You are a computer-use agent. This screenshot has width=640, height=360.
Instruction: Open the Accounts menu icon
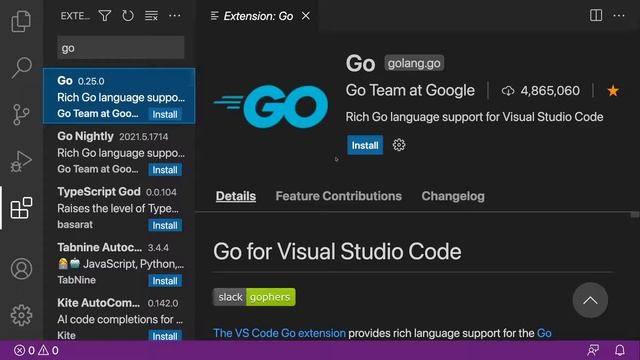tap(21, 269)
